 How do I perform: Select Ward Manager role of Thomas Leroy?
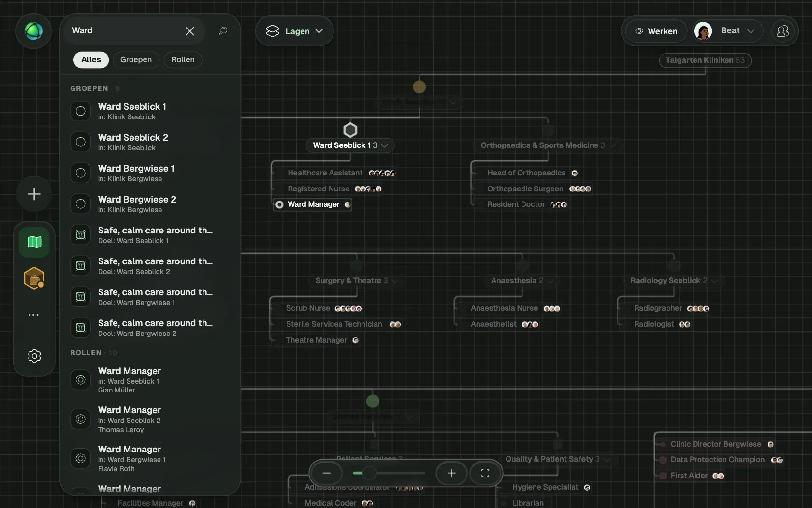[150, 419]
